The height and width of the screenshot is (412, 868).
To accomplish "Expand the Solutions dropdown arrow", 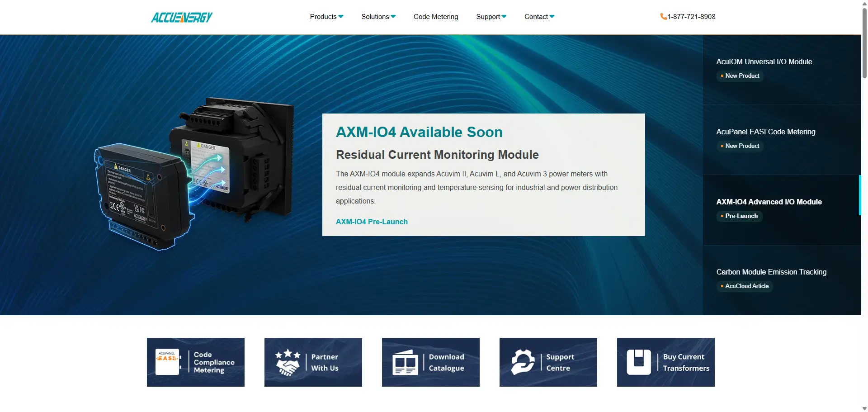I will 393,17.
